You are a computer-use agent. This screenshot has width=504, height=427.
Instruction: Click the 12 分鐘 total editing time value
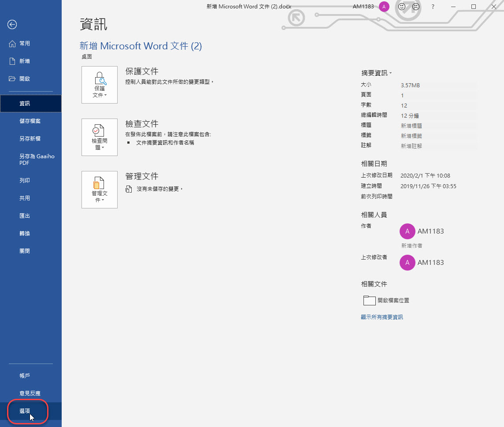tap(410, 115)
